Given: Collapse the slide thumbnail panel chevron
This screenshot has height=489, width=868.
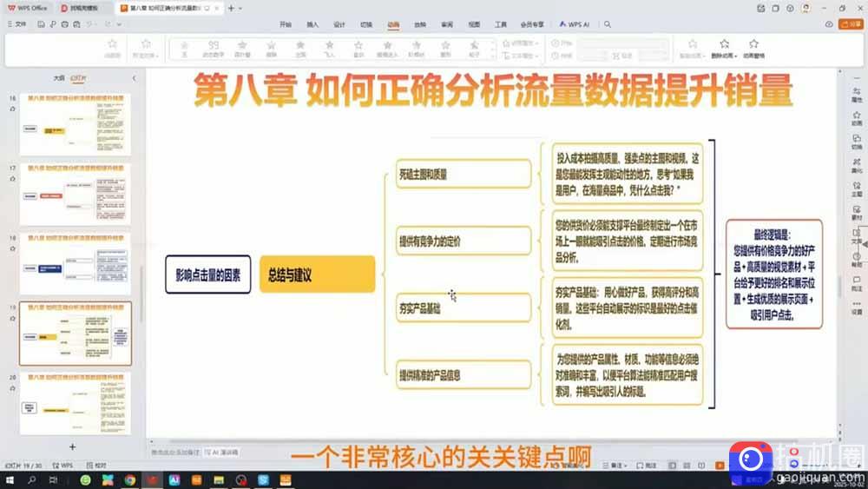Looking at the screenshot, I should 134,78.
